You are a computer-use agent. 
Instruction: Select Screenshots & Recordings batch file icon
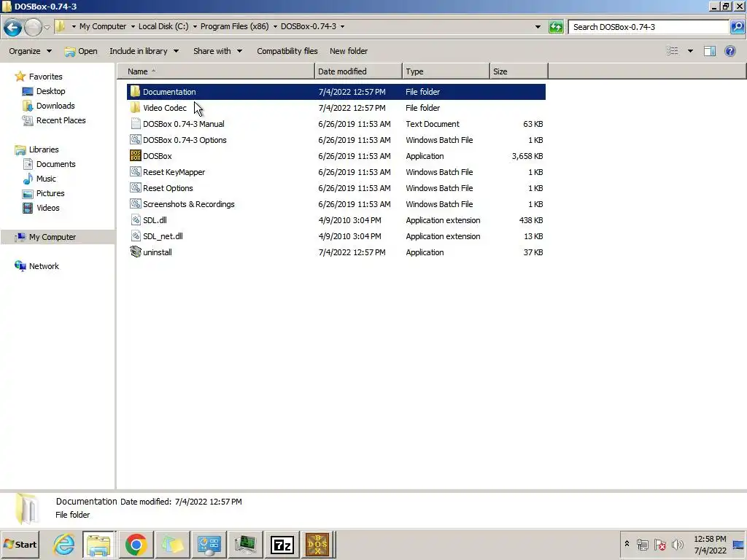pyautogui.click(x=135, y=204)
